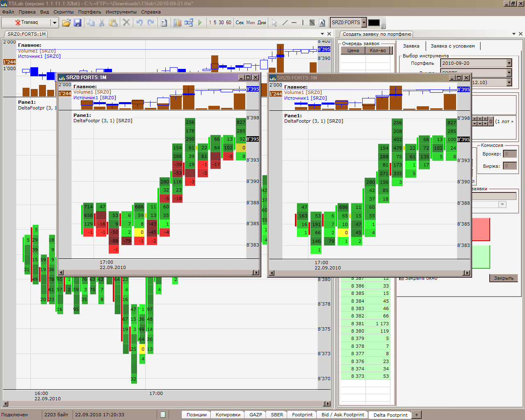The width and height of the screenshot is (525, 420).
Task: Click the TSLab application icon in the title bar
Action: click(4, 3)
